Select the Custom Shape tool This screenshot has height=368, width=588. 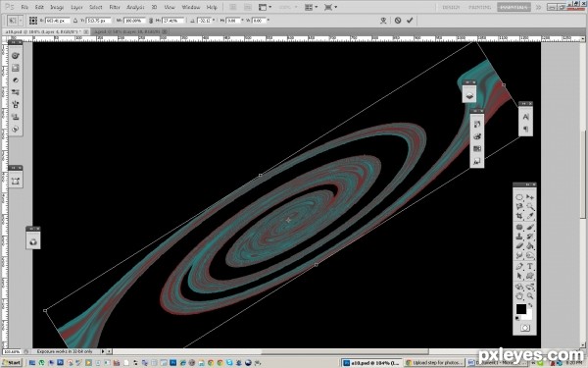pyautogui.click(x=530, y=276)
